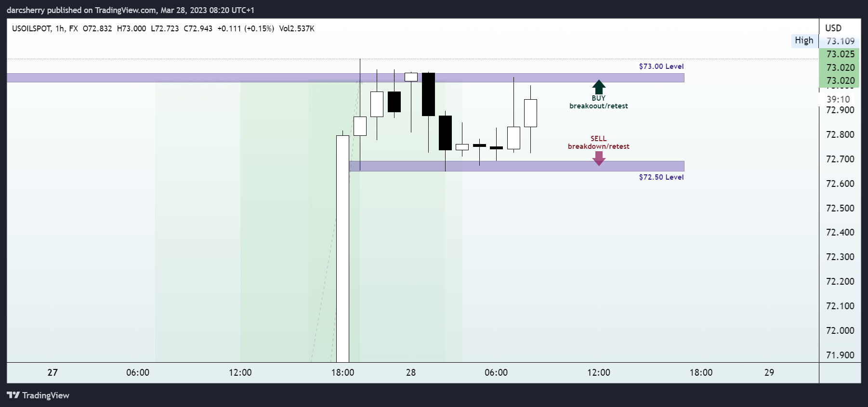Click the 72.000 price axis label
The height and width of the screenshot is (407, 868).
coord(840,330)
